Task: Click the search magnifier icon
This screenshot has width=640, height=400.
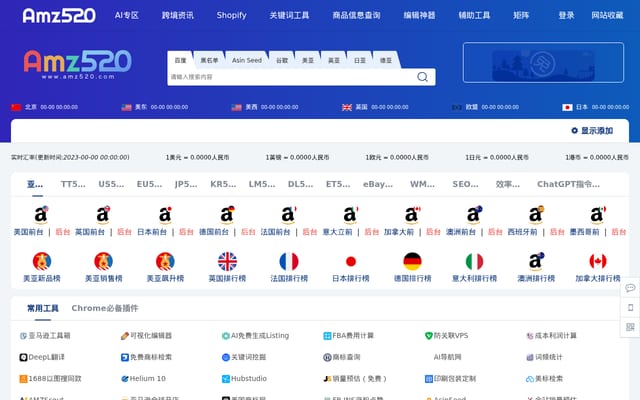Action: pyautogui.click(x=422, y=77)
